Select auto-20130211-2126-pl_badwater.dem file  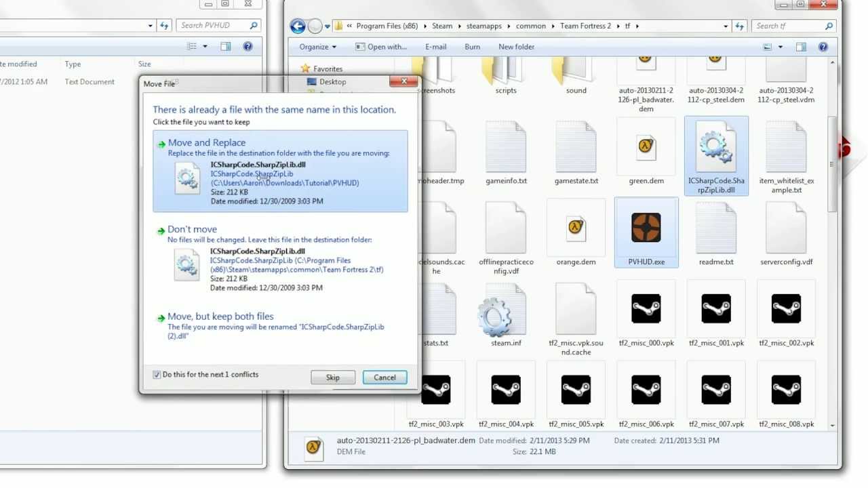646,85
